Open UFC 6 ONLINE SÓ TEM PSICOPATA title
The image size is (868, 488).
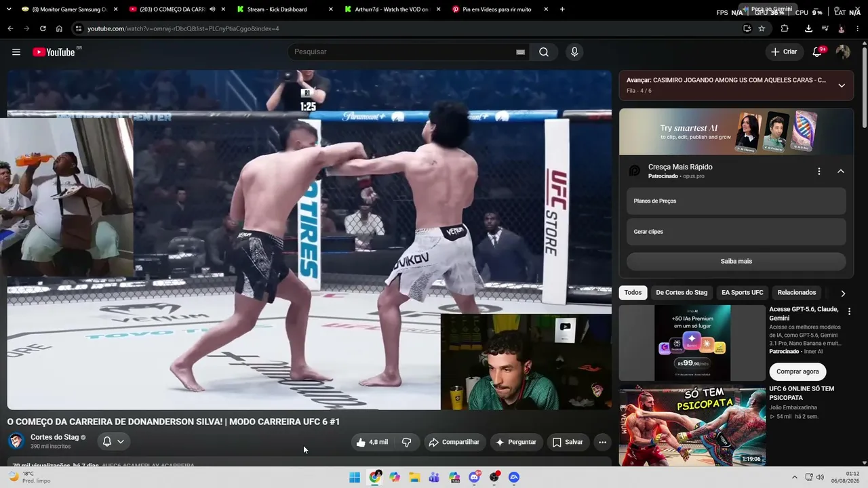click(802, 393)
